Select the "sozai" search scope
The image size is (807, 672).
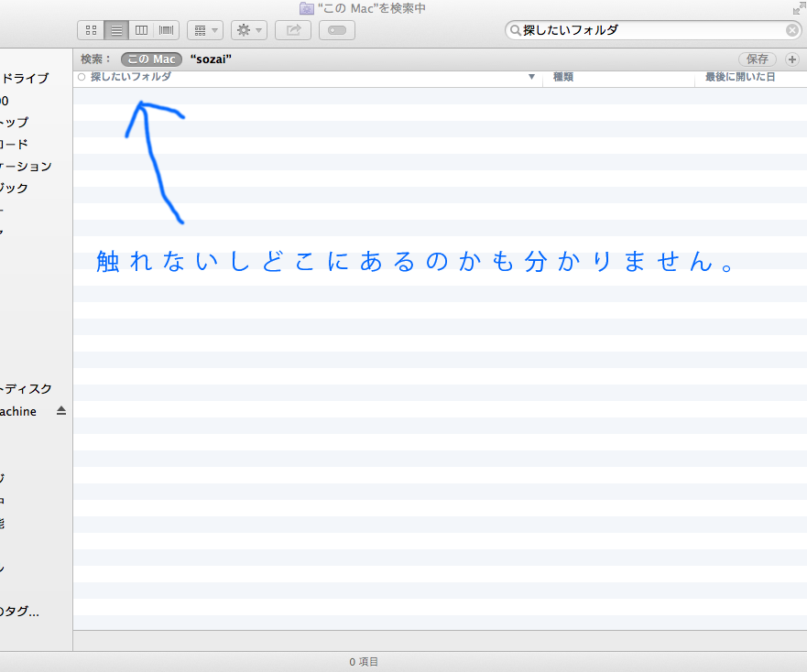[x=211, y=60]
